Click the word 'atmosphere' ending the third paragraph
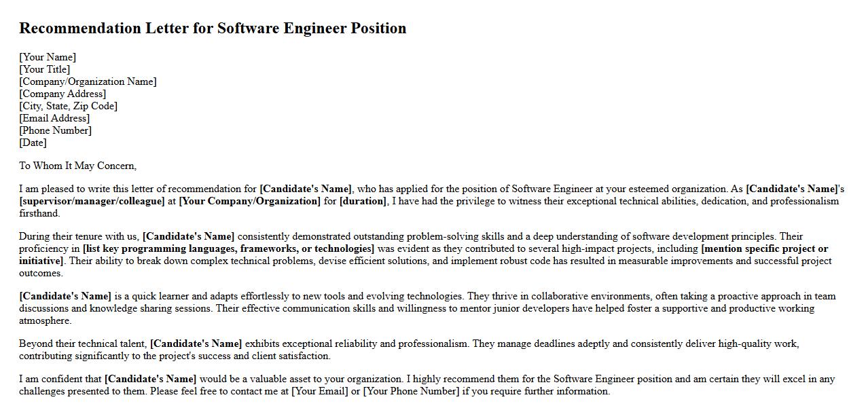This screenshot has height=408, width=868. pyautogui.click(x=44, y=320)
